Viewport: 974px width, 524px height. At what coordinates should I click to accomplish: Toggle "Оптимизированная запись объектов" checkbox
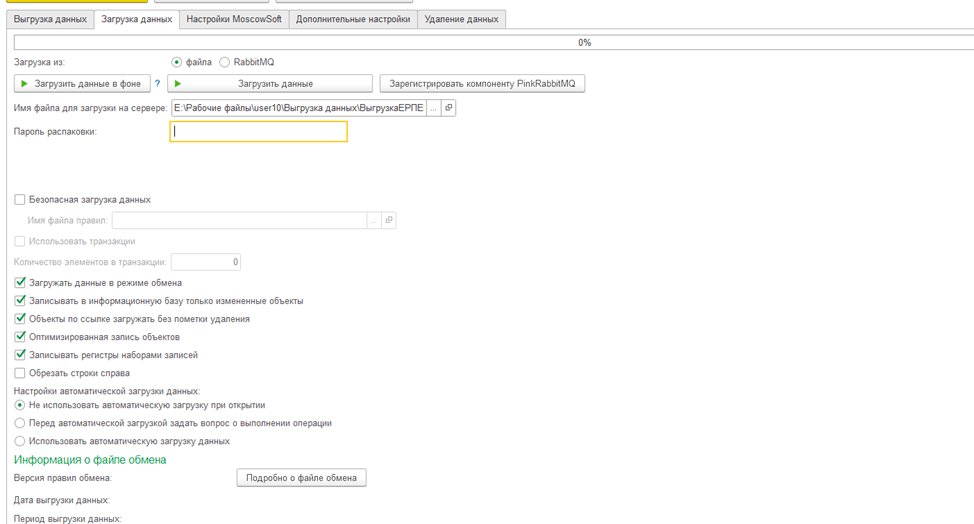tap(20, 337)
